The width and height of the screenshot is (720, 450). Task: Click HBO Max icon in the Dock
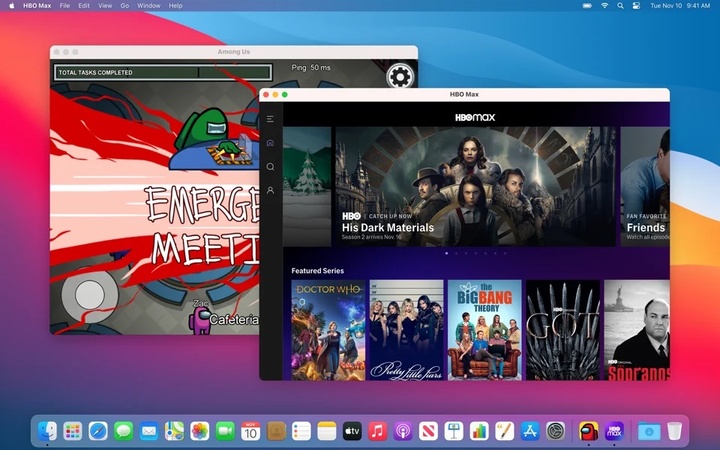click(614, 431)
